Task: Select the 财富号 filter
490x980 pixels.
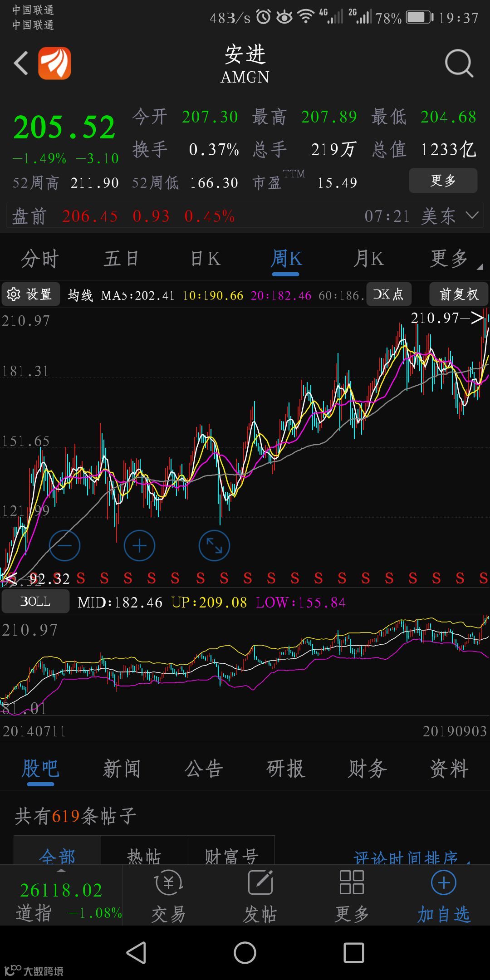Action: tap(231, 851)
